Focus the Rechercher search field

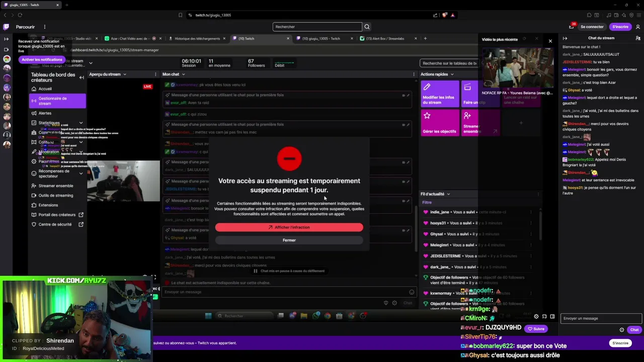tap(317, 27)
